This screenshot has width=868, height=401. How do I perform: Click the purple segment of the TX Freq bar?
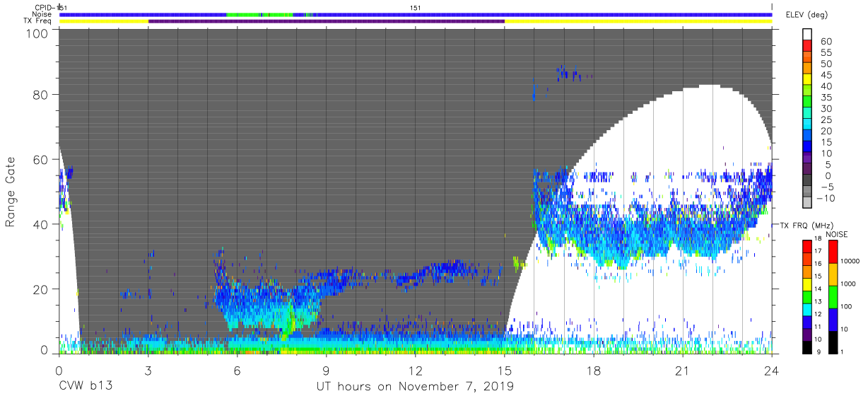(327, 21)
